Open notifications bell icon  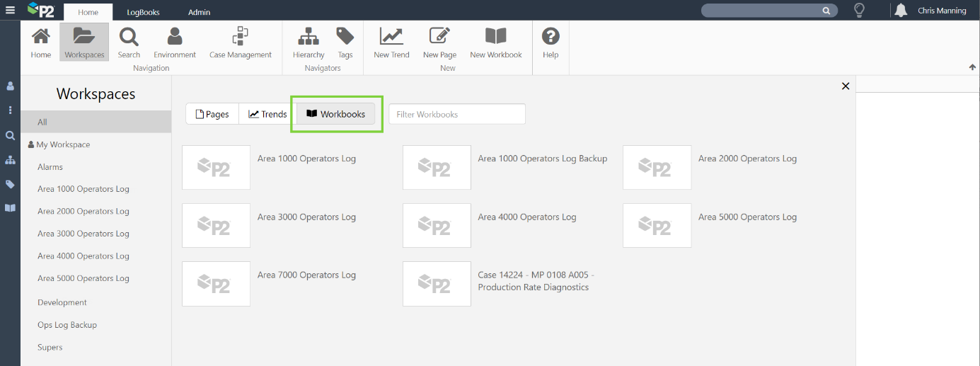(901, 11)
